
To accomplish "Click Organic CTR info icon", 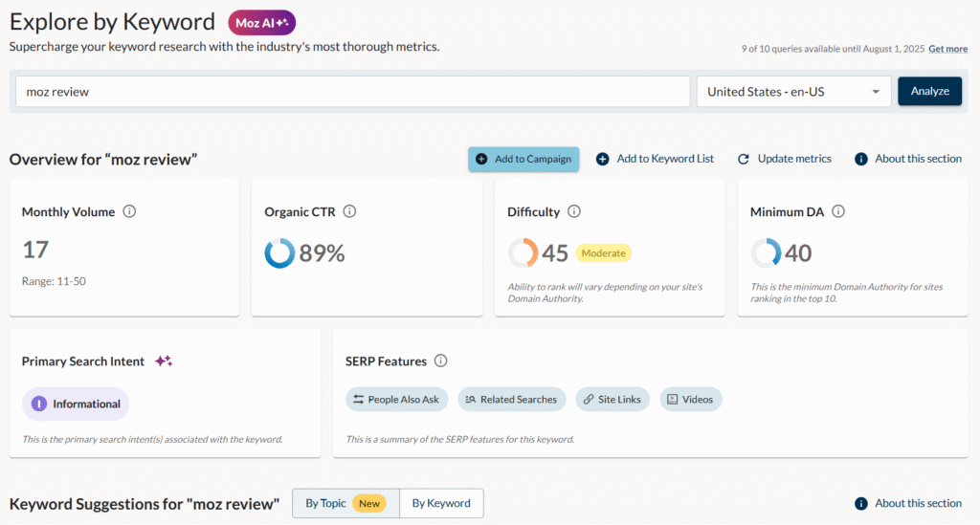I will (350, 211).
